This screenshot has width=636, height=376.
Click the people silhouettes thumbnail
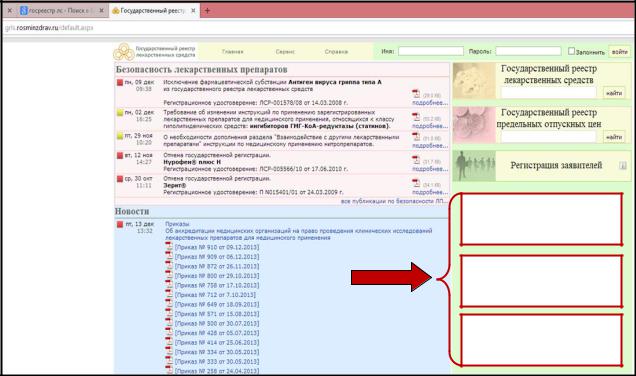474,165
